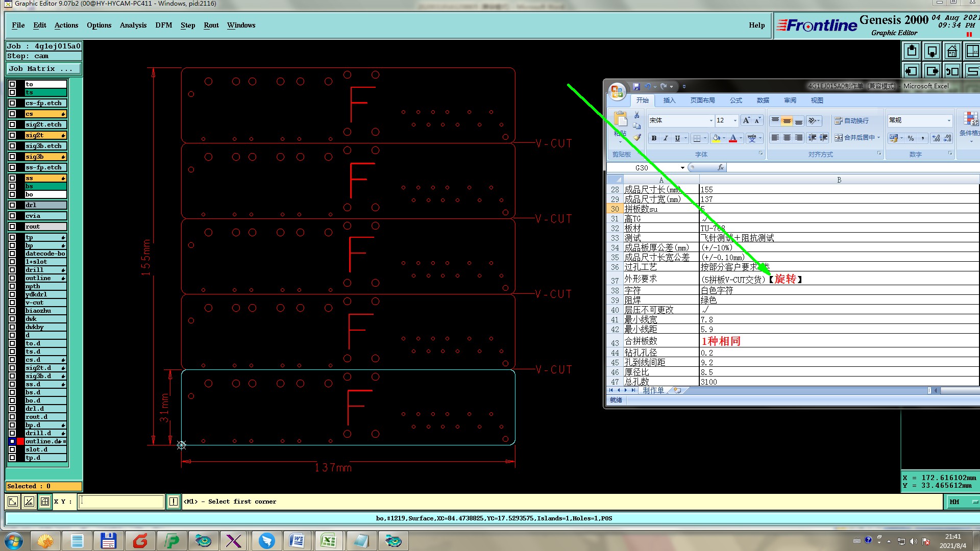Open the number format dropdown

949,120
